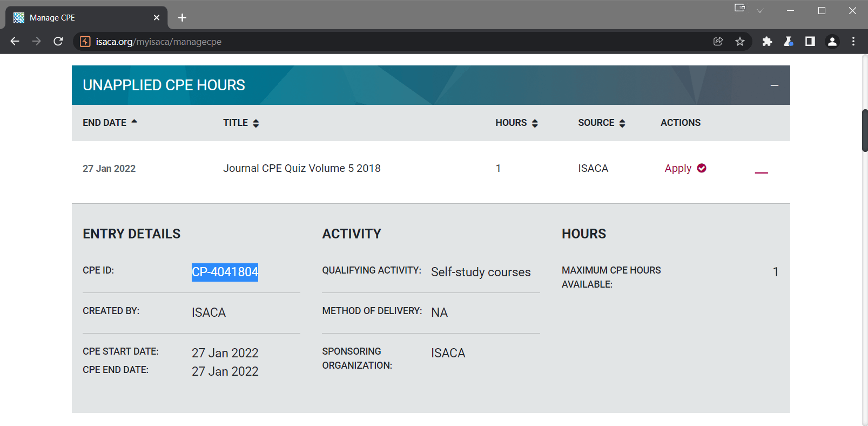
Task: Click the ISACA source cell in the table row
Action: click(x=593, y=168)
